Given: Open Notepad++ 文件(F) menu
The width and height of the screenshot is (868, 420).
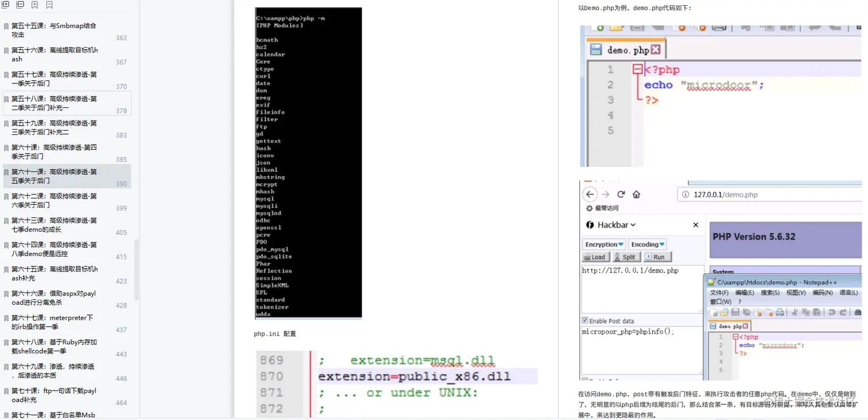Looking at the screenshot, I should (x=719, y=293).
